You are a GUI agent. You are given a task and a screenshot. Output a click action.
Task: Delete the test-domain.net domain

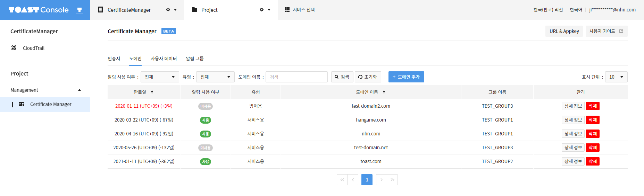(593, 148)
